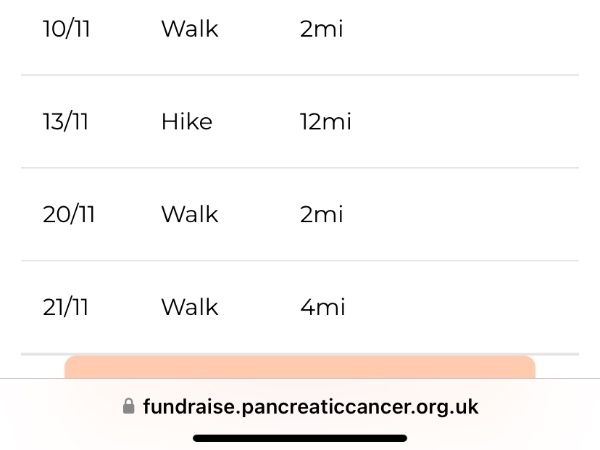This screenshot has height=450, width=600.
Task: Tap the lock icon in address bar
Action: 128,407
